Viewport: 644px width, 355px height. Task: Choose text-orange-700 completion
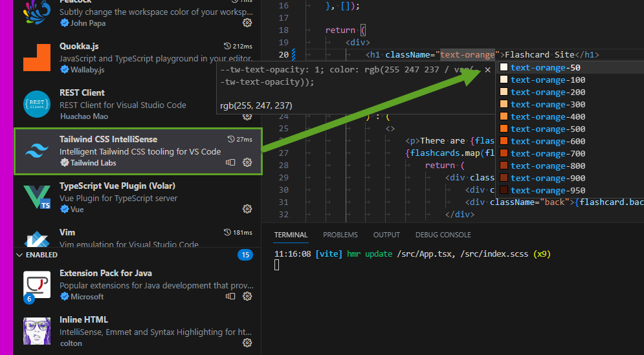(x=570, y=153)
